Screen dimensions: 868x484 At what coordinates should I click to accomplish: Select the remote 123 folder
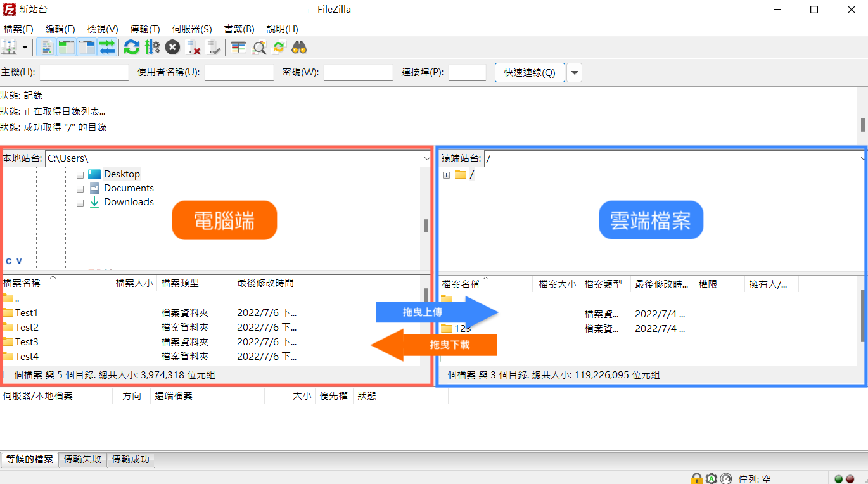tap(463, 329)
